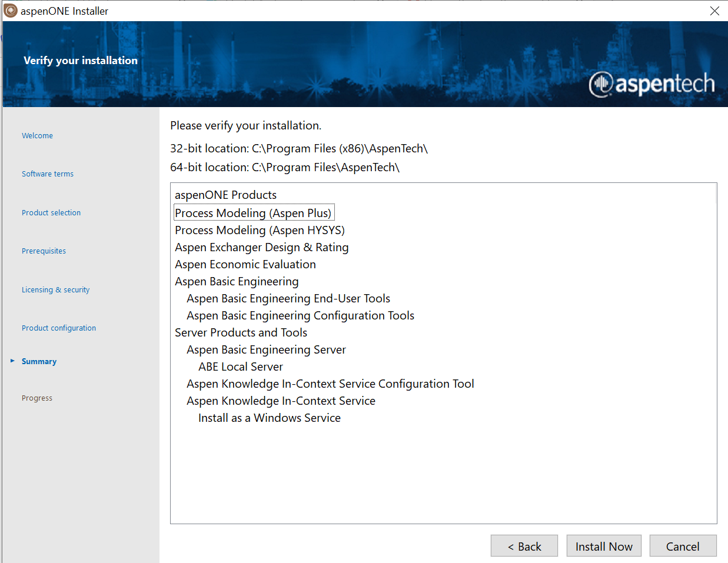Select Aspen Basic Engineering Configuration Tools
This screenshot has width=728, height=563.
[300, 315]
